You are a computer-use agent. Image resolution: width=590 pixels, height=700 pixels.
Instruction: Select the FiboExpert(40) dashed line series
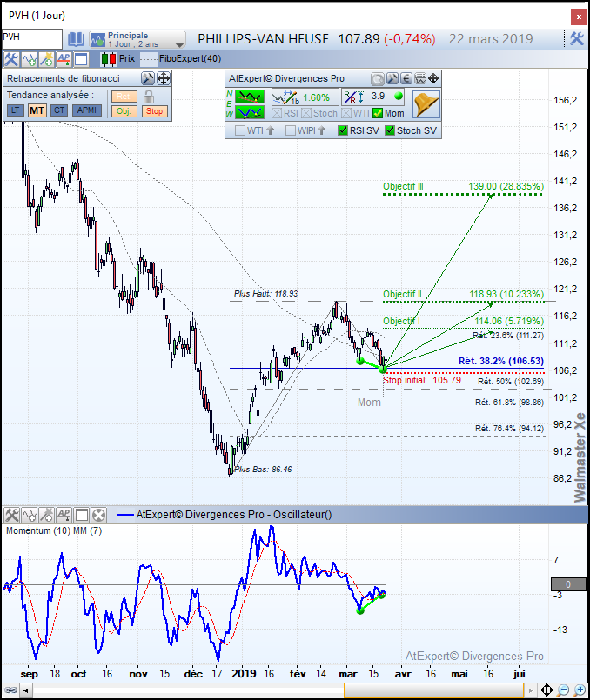tap(180, 58)
